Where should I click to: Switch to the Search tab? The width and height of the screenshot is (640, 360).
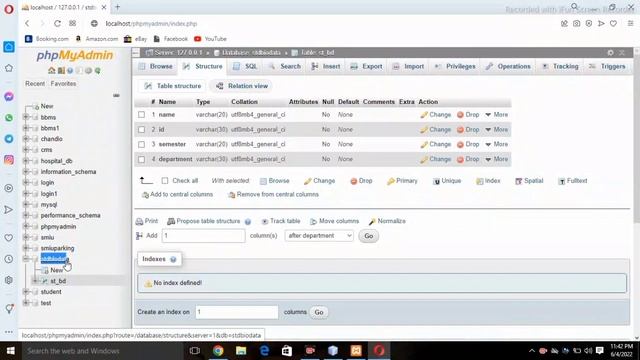[284, 66]
